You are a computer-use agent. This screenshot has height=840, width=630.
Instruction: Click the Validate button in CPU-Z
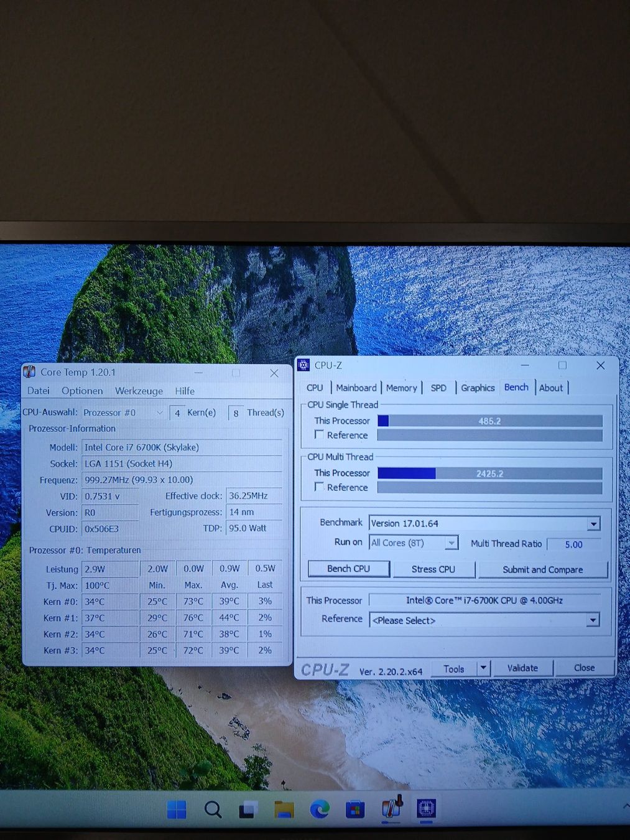(x=522, y=668)
